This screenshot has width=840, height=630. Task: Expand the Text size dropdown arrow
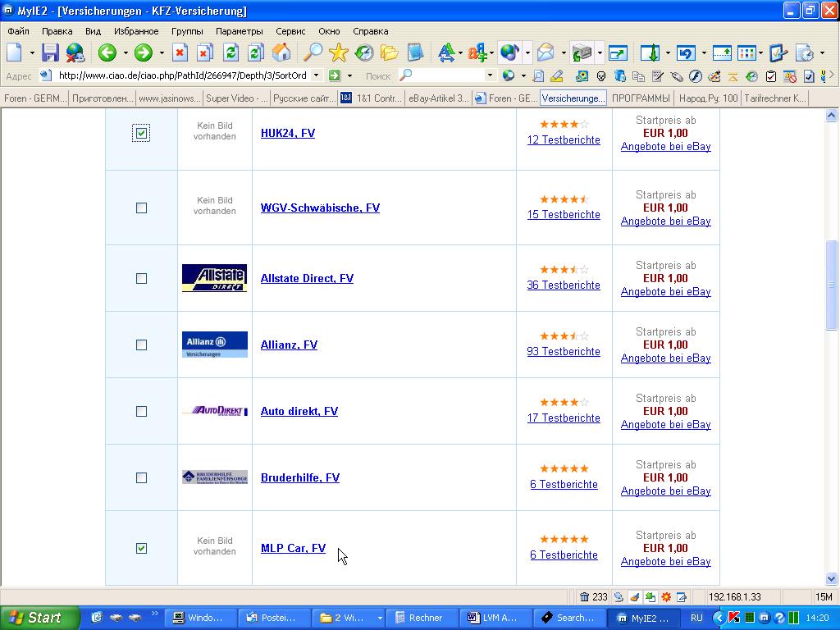tap(460, 52)
